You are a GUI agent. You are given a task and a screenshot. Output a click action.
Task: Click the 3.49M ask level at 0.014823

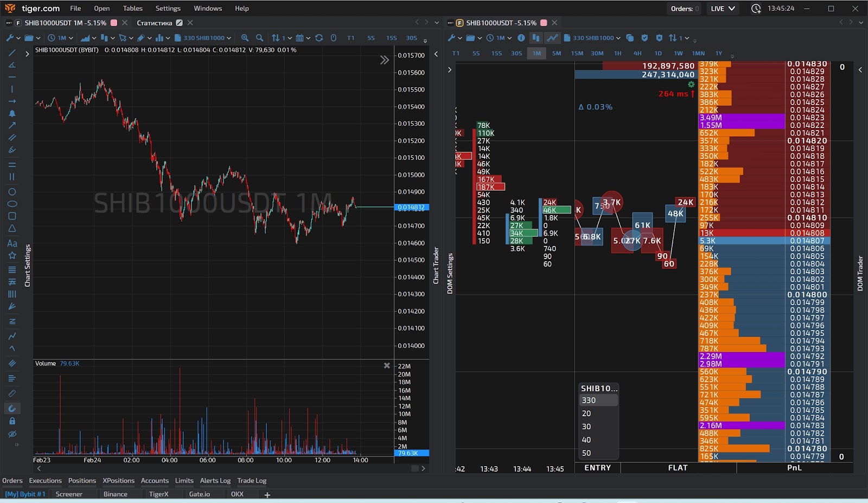742,118
